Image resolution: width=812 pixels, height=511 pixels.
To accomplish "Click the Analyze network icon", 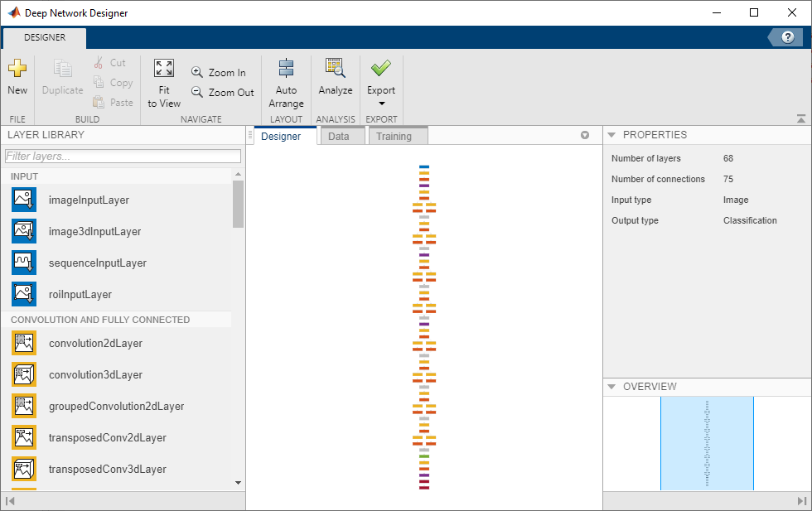I will [335, 68].
